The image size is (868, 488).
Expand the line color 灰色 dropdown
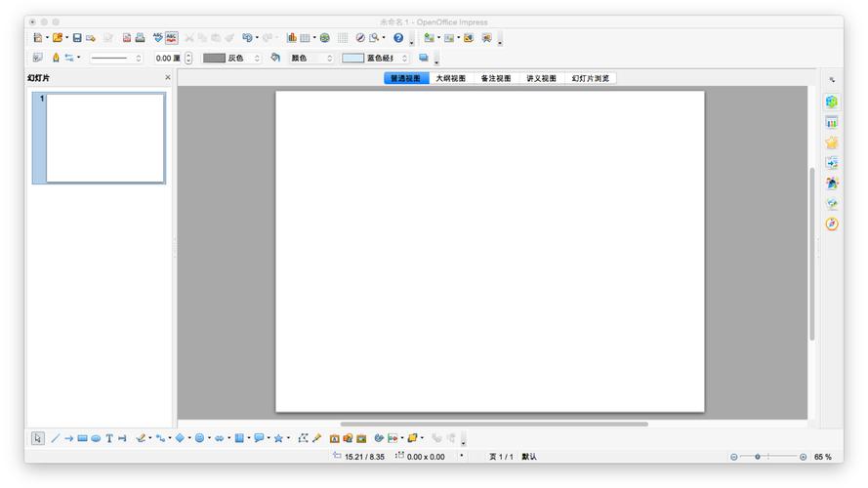[258, 59]
